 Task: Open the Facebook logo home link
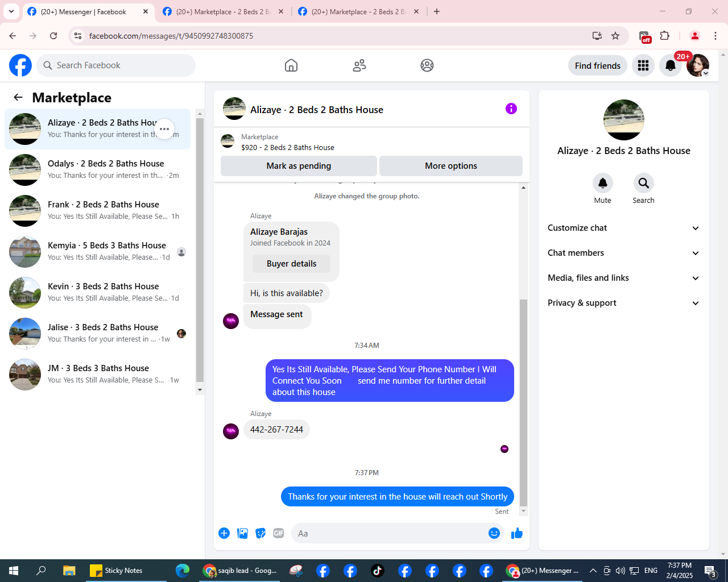point(20,65)
